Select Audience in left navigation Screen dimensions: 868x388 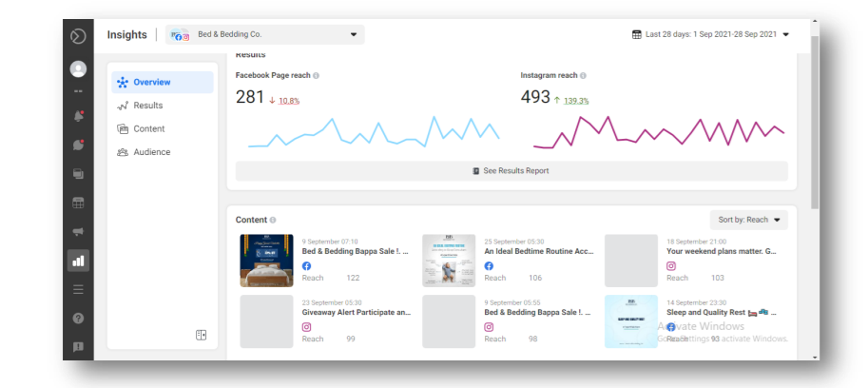pos(163,151)
